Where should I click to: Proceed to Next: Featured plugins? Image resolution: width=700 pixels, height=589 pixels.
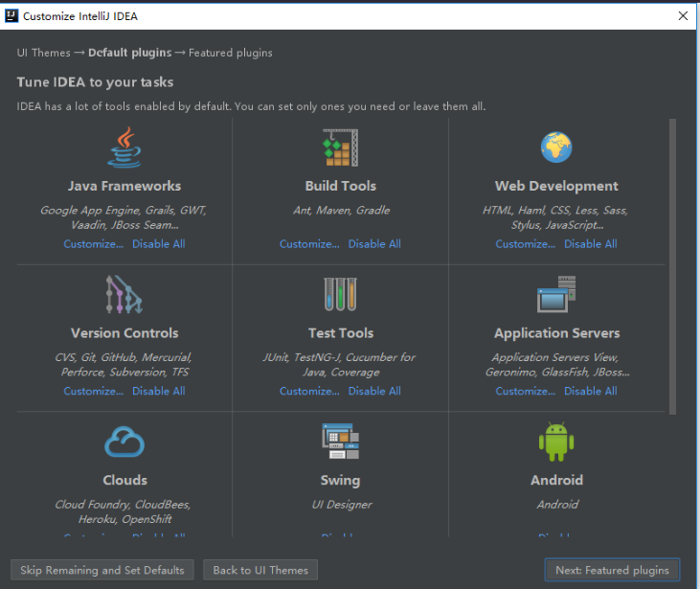click(612, 570)
